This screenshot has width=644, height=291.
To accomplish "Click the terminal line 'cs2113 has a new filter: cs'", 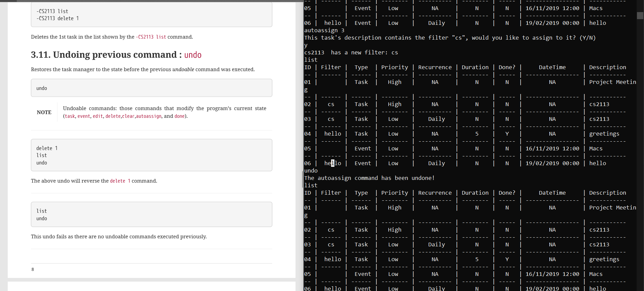I will pyautogui.click(x=351, y=52).
